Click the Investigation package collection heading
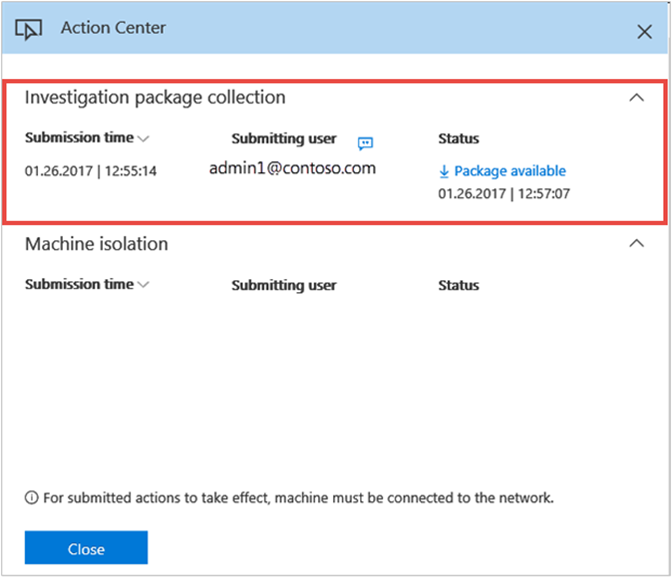 [155, 97]
